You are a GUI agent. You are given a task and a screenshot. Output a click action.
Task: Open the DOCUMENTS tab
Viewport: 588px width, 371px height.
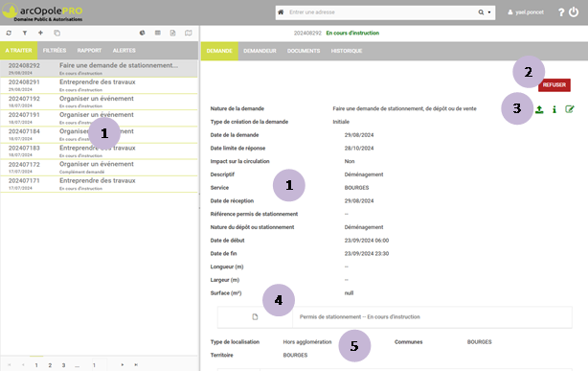(304, 51)
